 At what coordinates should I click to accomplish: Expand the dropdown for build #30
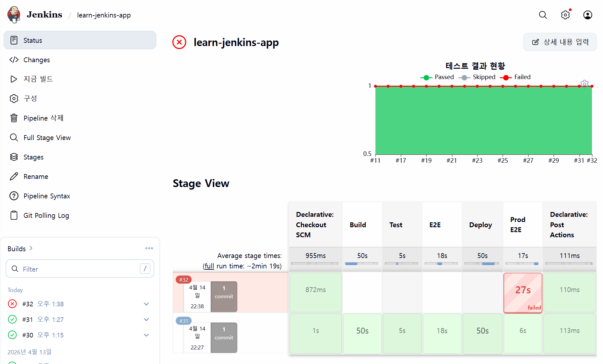pos(147,335)
